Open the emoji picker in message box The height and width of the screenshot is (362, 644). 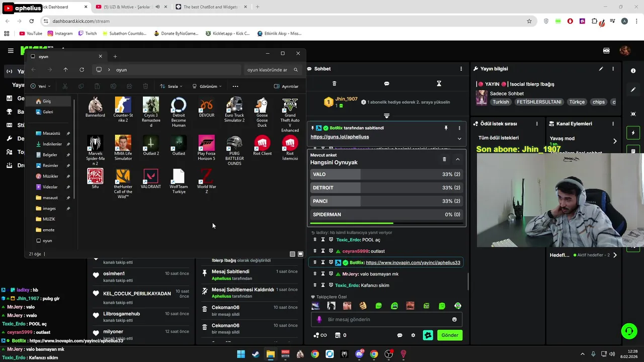(x=454, y=319)
